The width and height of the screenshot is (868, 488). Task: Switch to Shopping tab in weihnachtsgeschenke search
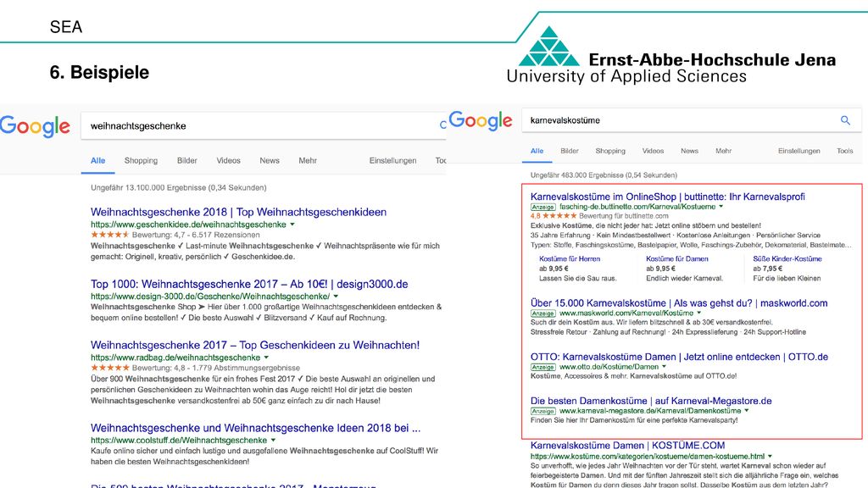point(141,160)
